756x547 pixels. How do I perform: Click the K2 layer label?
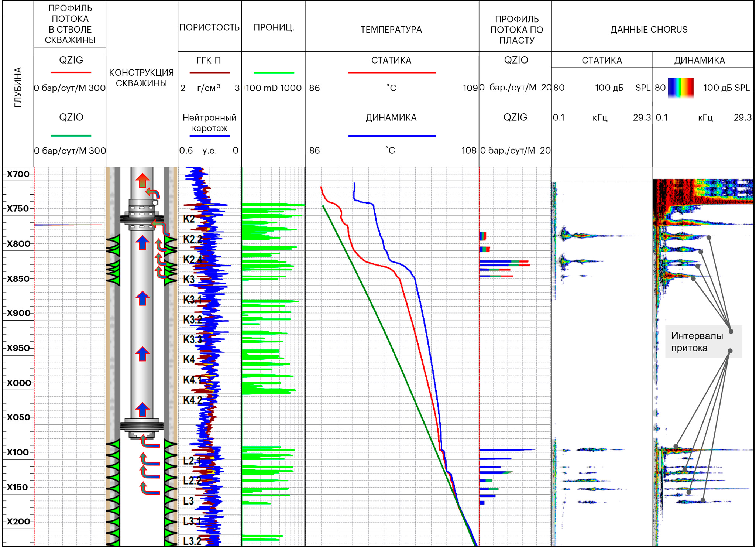189,219
